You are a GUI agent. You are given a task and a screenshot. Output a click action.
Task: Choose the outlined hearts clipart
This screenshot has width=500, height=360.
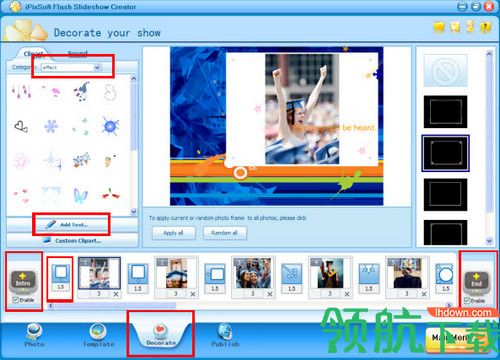click(x=21, y=126)
